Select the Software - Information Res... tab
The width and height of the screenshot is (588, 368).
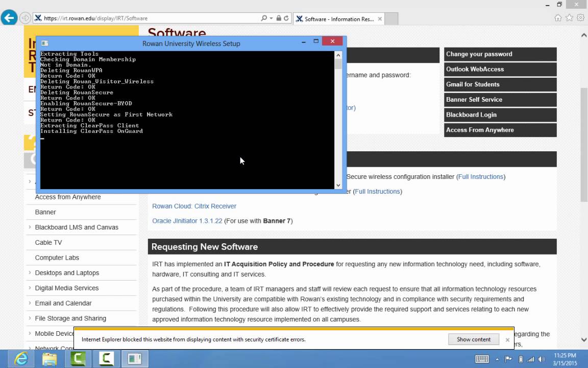(x=338, y=19)
